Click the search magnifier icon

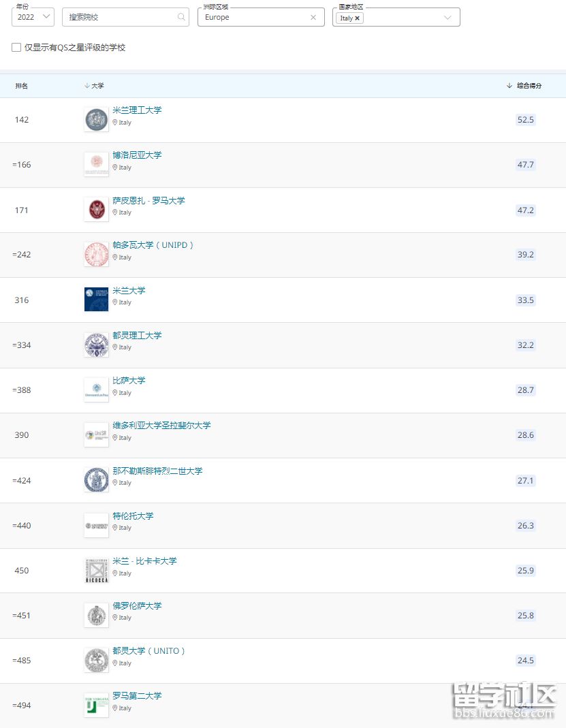pyautogui.click(x=181, y=18)
